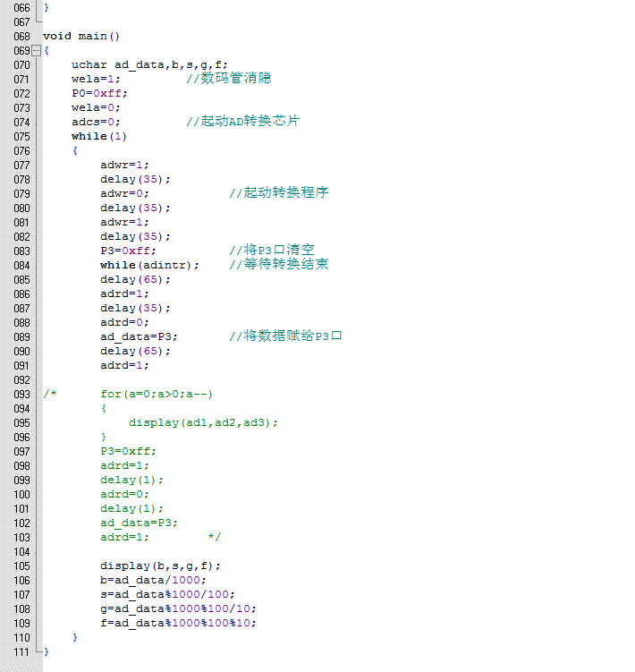Click 's=ad_data%1000/100;' statement
The width and height of the screenshot is (635, 672).
[167, 595]
